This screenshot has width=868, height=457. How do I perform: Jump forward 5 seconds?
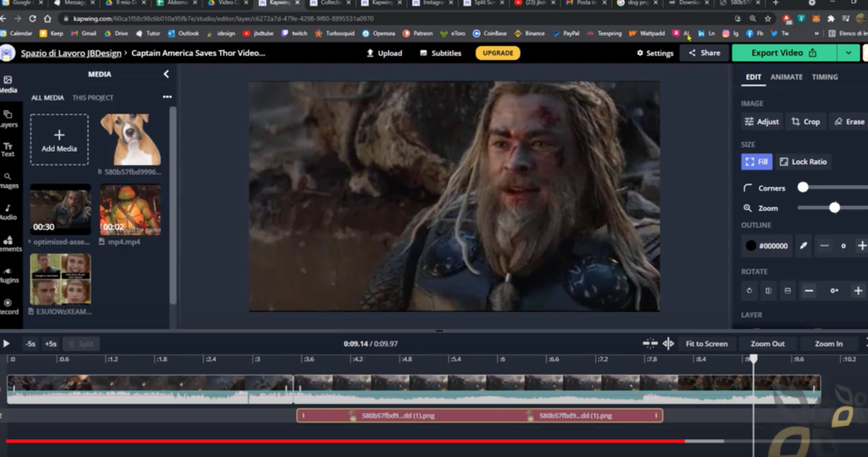click(50, 343)
